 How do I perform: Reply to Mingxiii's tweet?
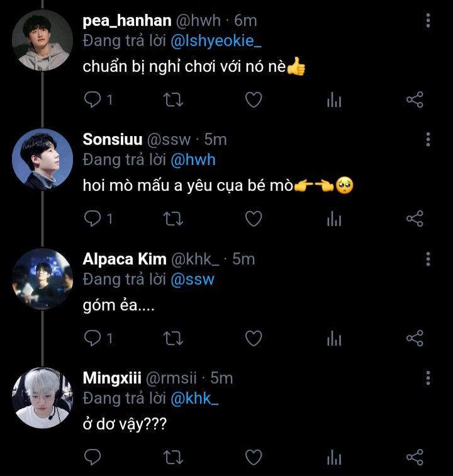point(93,456)
